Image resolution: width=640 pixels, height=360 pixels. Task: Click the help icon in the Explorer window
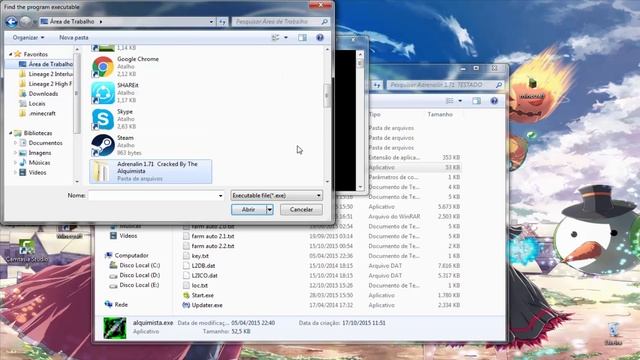click(494, 100)
